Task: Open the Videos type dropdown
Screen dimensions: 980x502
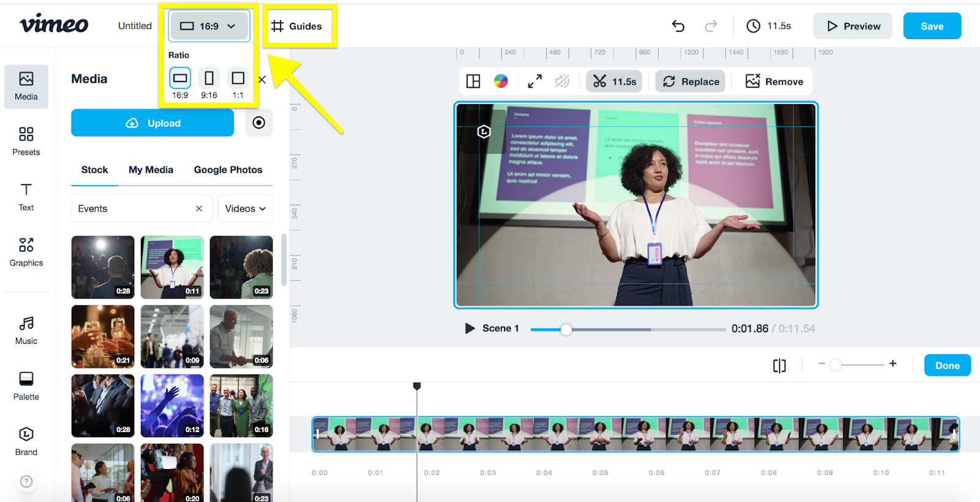Action: tap(245, 208)
